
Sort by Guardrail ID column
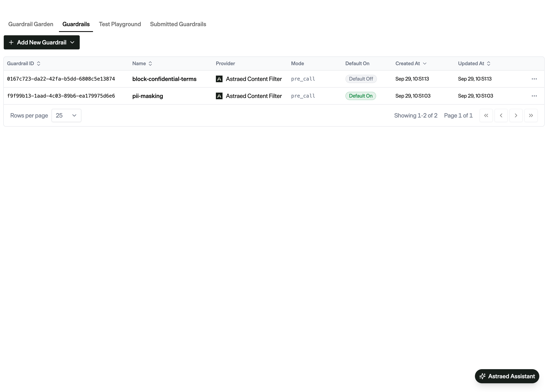[x=24, y=64]
